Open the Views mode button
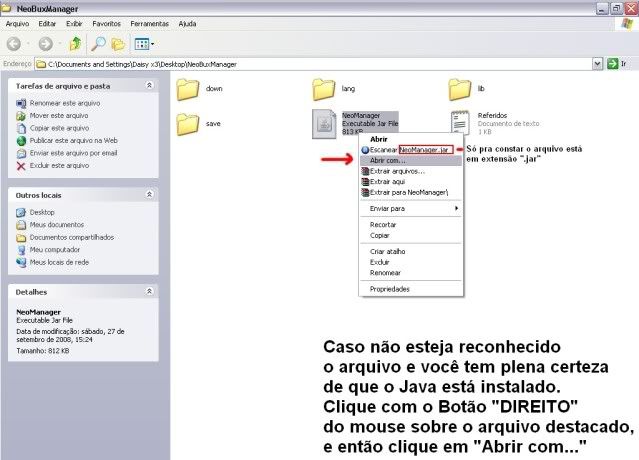 point(144,44)
